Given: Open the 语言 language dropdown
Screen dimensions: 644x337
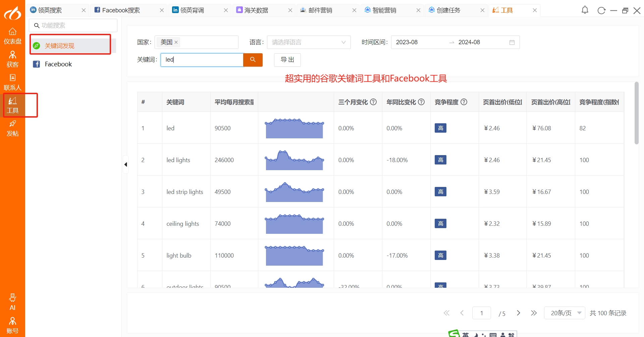Looking at the screenshot, I should pos(309,42).
